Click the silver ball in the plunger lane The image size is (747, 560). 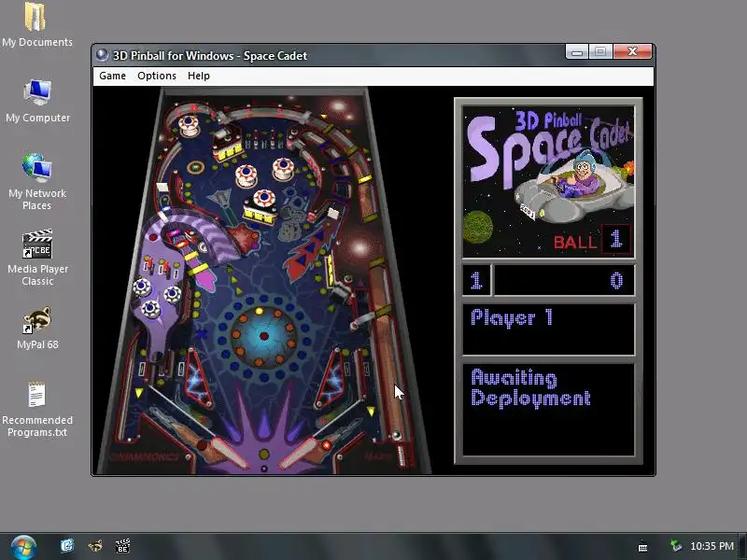396,435
